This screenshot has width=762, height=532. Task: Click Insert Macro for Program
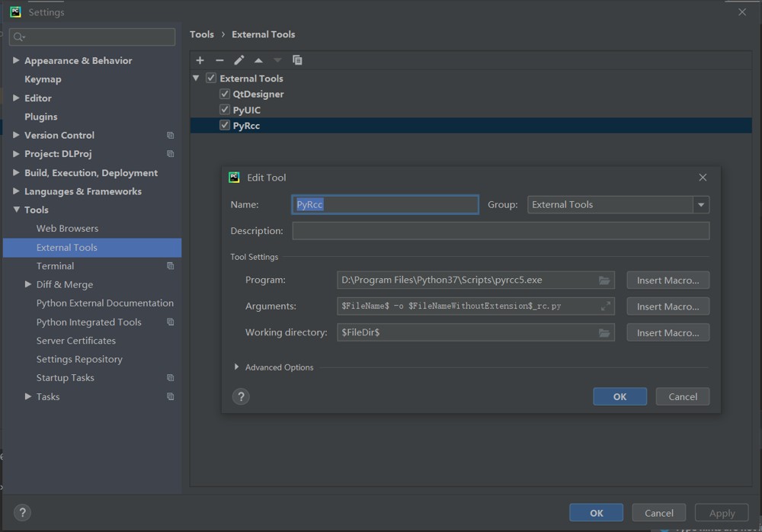(668, 280)
